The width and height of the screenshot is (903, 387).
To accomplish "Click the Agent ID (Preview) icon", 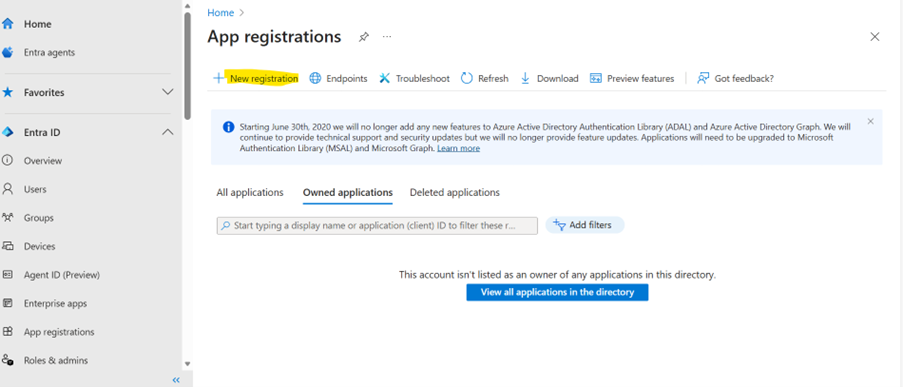I will pos(7,275).
